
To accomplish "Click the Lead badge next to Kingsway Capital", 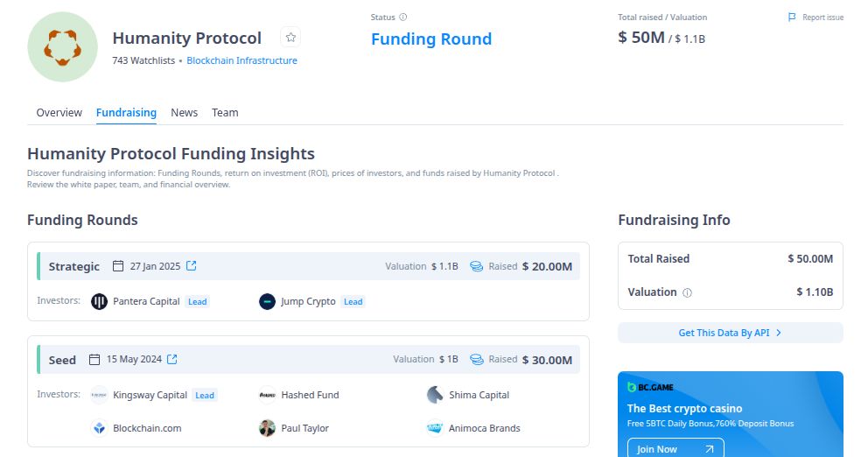I will [205, 396].
